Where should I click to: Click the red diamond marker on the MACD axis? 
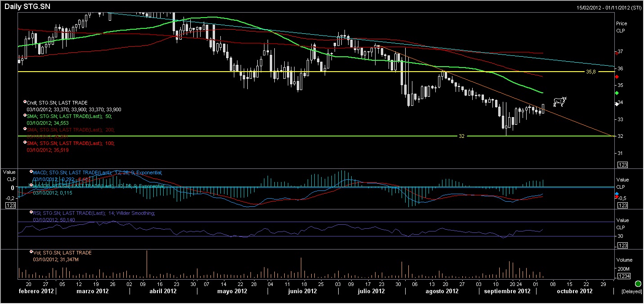(x=616, y=197)
